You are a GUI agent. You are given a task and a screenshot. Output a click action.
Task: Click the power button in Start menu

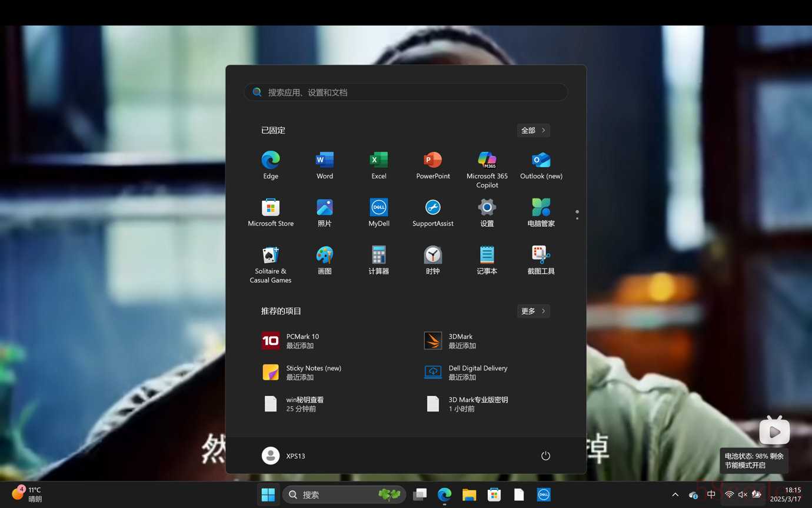(x=545, y=456)
